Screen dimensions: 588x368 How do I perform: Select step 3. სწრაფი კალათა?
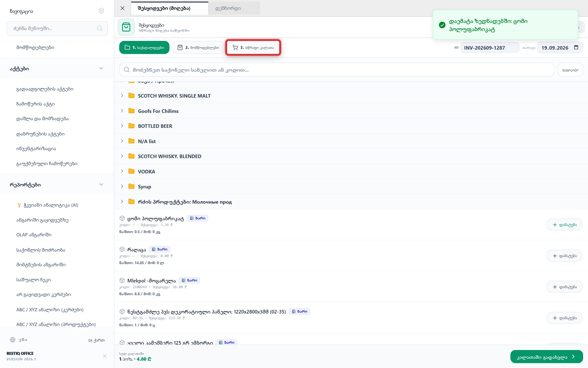(253, 47)
